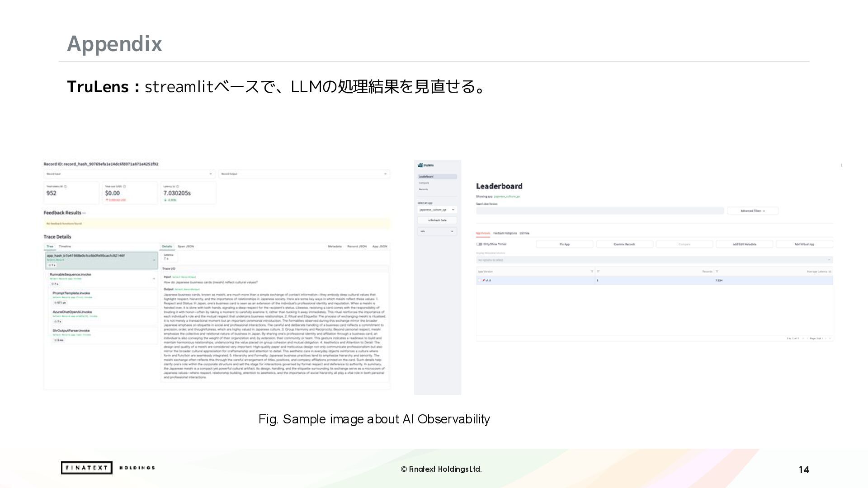This screenshot has width=868, height=488.
Task: Select the PromptTemplate.invoke trace node
Action: 104,298
